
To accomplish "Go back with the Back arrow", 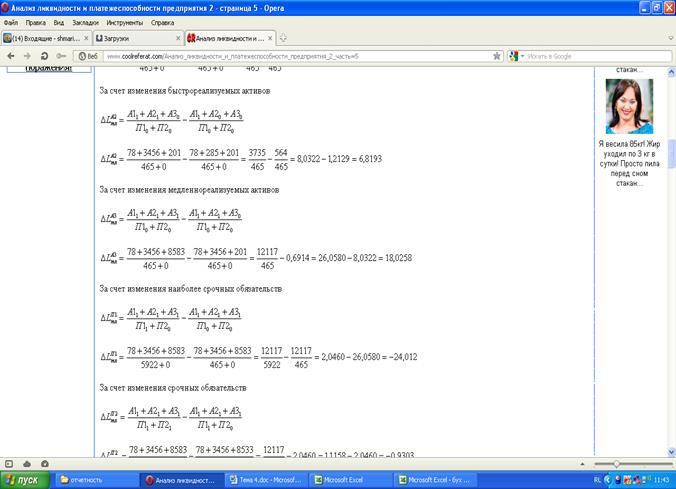I will (x=11, y=56).
